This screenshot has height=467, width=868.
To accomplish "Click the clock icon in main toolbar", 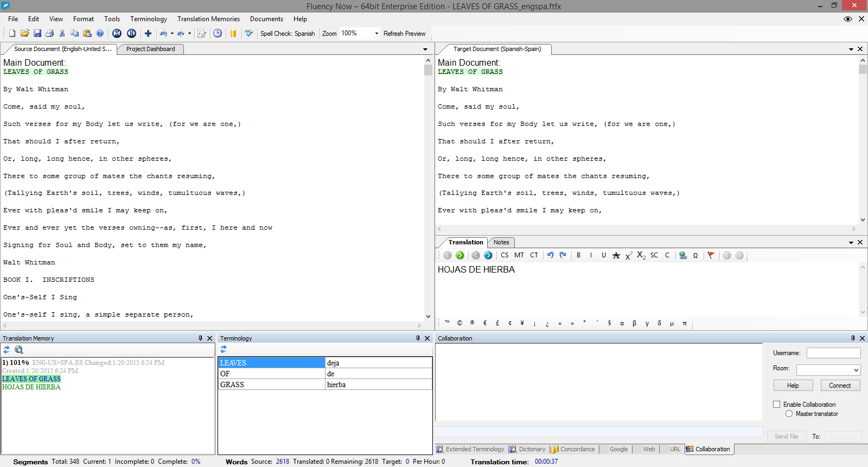I will (x=218, y=33).
